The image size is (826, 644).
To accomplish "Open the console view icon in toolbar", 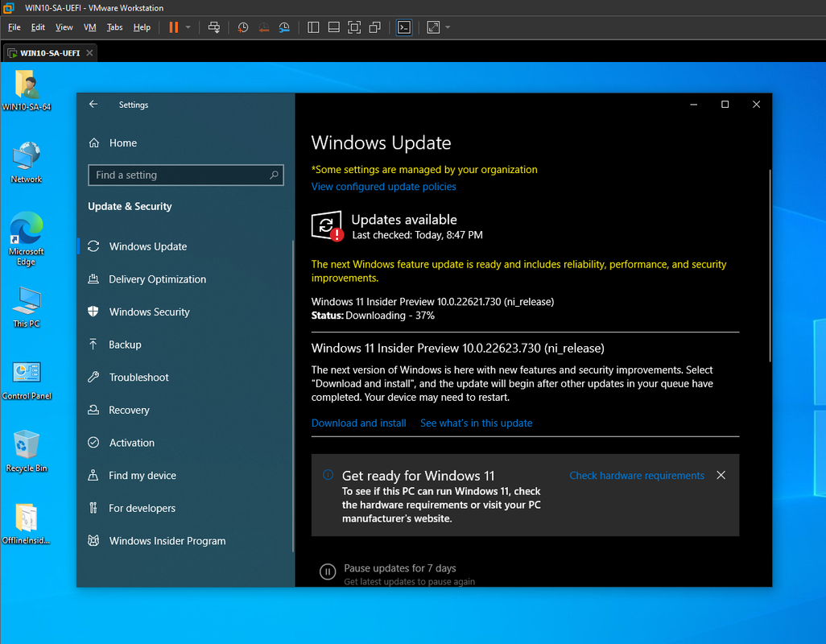I will (404, 27).
